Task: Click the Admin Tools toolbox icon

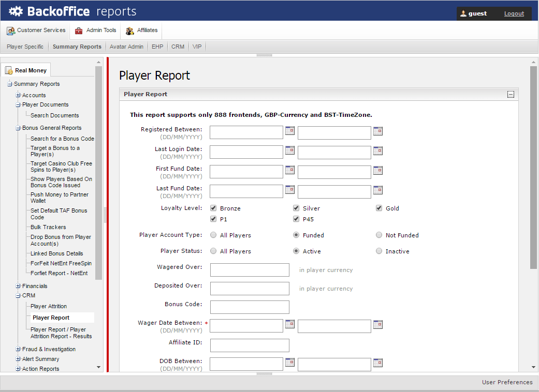Action: [79, 31]
